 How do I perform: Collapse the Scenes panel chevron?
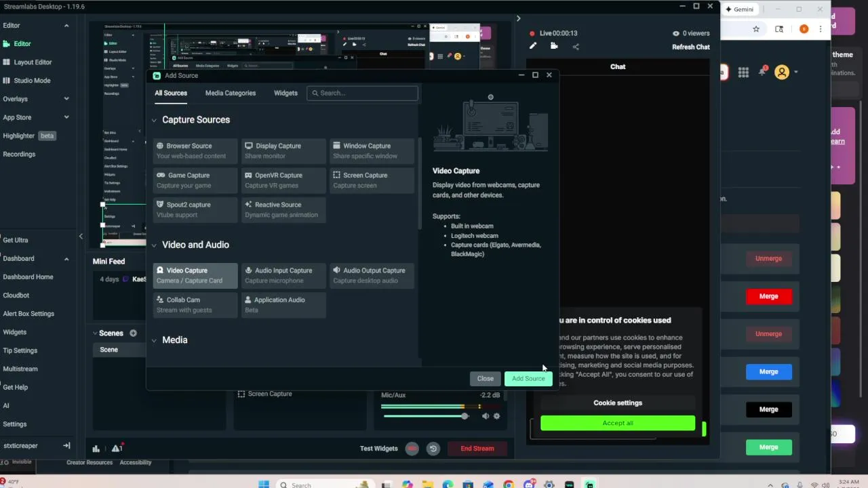pyautogui.click(x=95, y=333)
